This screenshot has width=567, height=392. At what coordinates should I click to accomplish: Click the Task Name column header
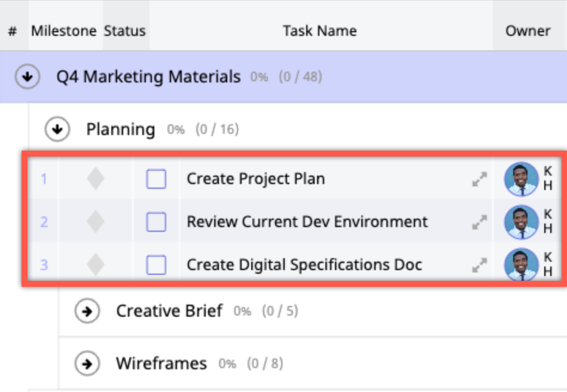point(319,31)
